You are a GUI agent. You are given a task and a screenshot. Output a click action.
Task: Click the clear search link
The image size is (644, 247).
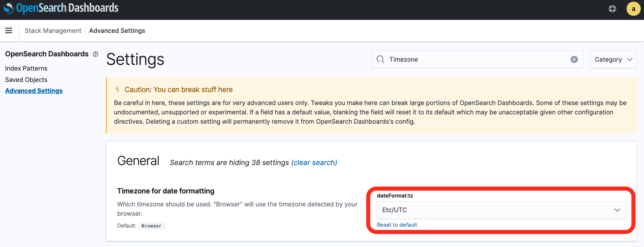314,163
